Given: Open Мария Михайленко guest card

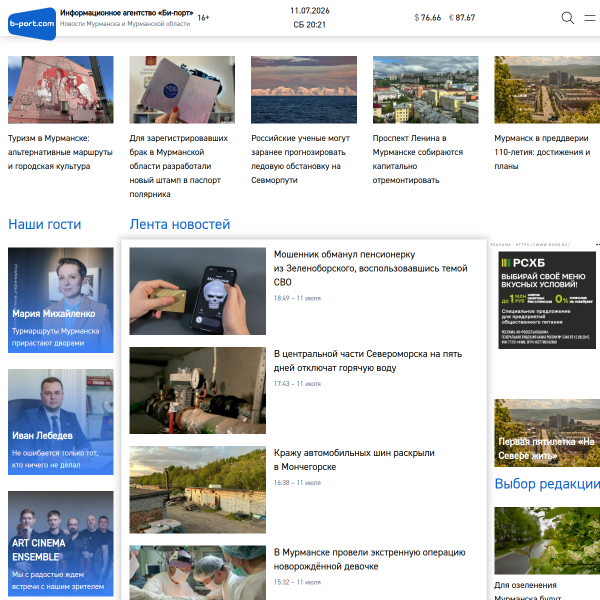Looking at the screenshot, I should point(61,300).
